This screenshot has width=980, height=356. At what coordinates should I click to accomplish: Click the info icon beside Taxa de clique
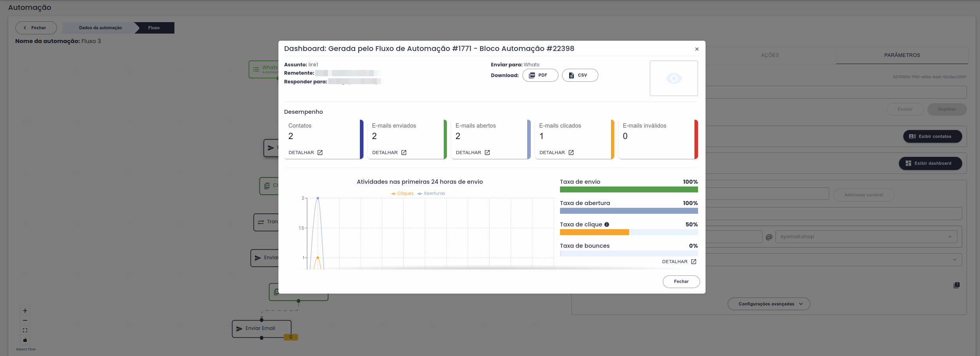(607, 224)
